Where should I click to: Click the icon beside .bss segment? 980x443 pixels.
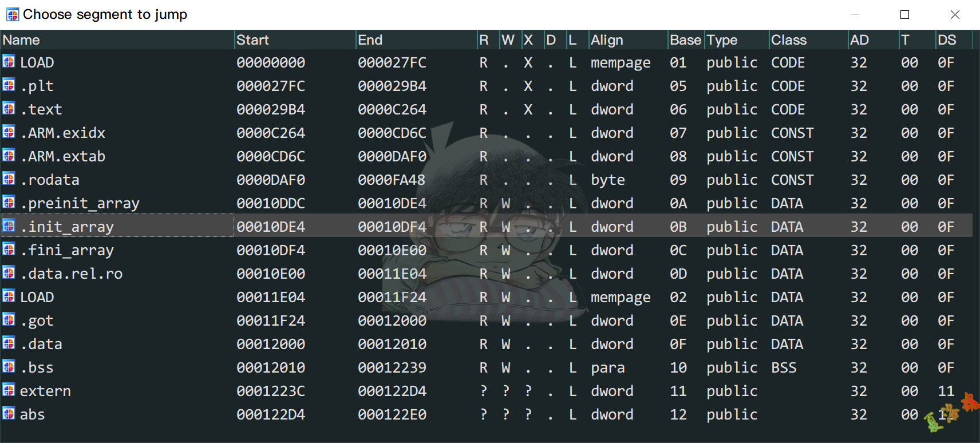click(x=9, y=367)
